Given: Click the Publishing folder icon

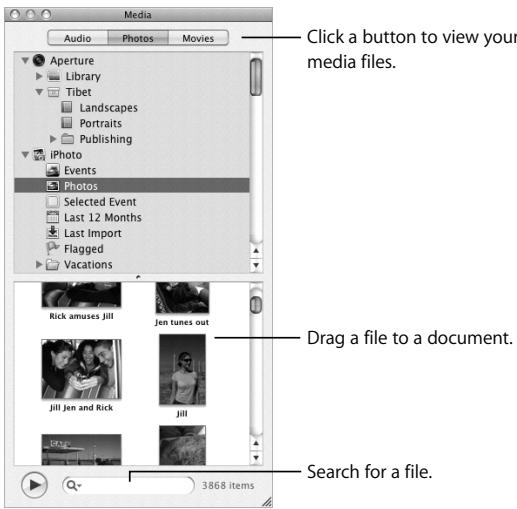Looking at the screenshot, I should [67, 139].
